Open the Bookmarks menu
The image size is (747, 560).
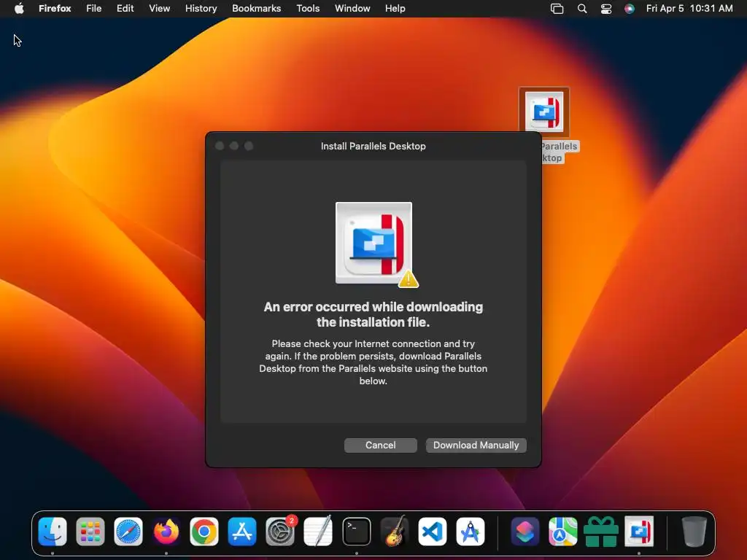pos(256,9)
